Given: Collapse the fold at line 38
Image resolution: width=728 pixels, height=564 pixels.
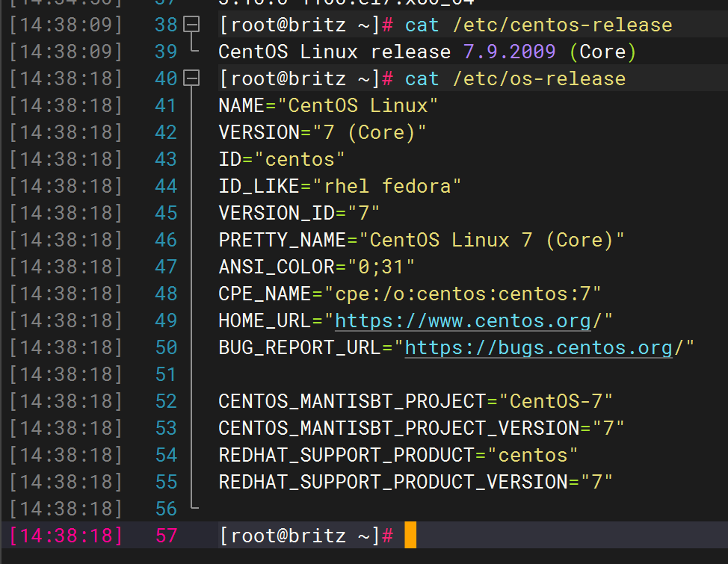Looking at the screenshot, I should tap(191, 24).
